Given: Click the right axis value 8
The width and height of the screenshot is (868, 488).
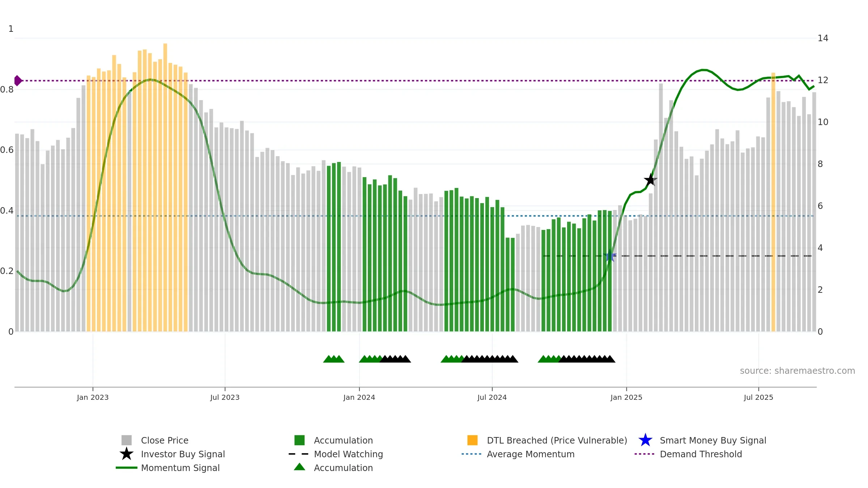Looking at the screenshot, I should (820, 164).
